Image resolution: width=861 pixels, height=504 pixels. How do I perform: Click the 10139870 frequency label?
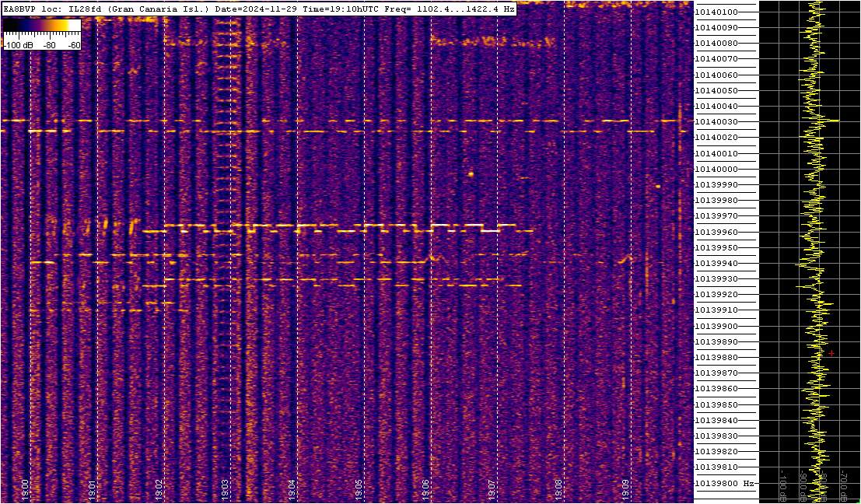pos(716,373)
